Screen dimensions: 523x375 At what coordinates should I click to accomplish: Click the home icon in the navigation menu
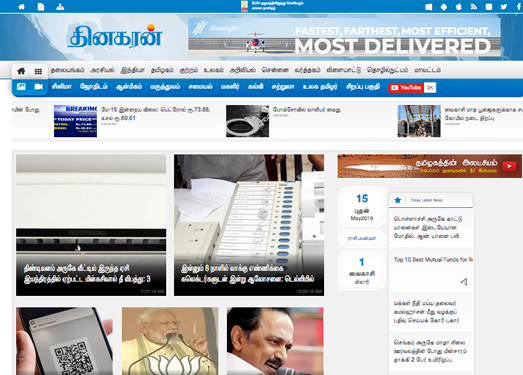[21, 71]
